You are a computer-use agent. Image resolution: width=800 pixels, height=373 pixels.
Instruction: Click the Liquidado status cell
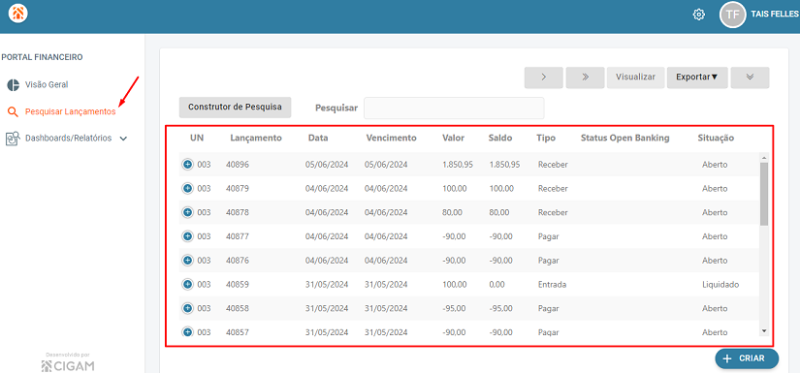(720, 285)
